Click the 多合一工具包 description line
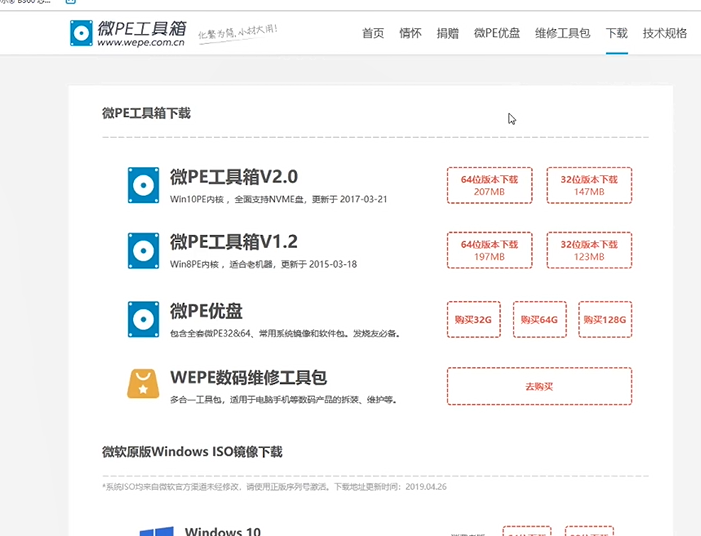The image size is (701, 536). [283, 399]
